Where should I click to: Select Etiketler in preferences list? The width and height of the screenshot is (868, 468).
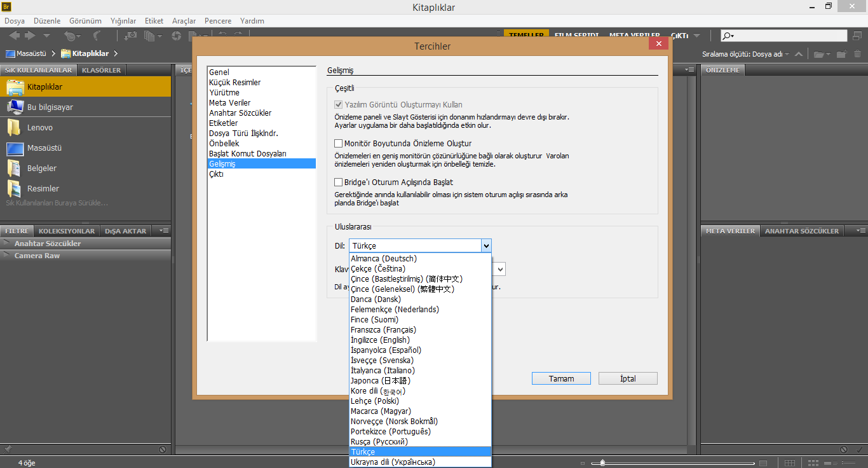coord(262,123)
